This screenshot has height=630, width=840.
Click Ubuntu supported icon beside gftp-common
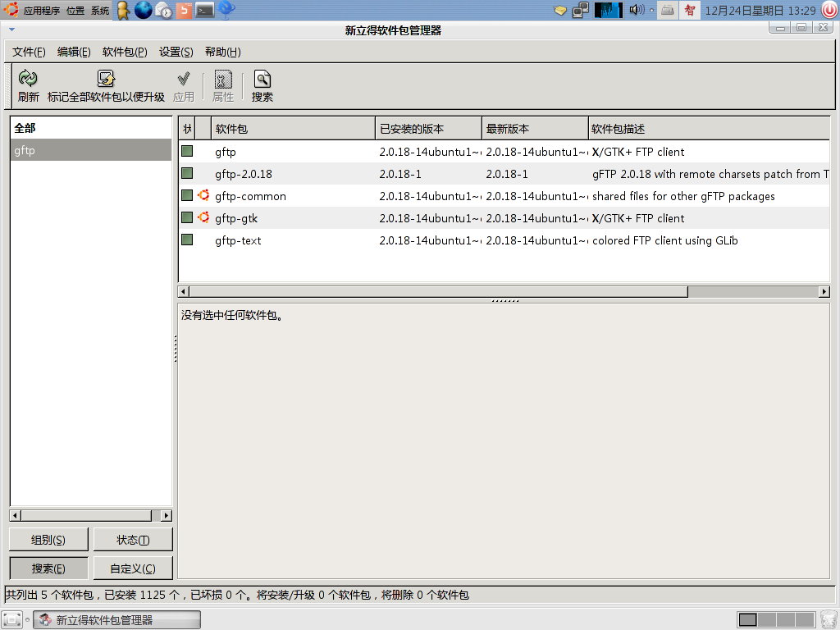(203, 195)
